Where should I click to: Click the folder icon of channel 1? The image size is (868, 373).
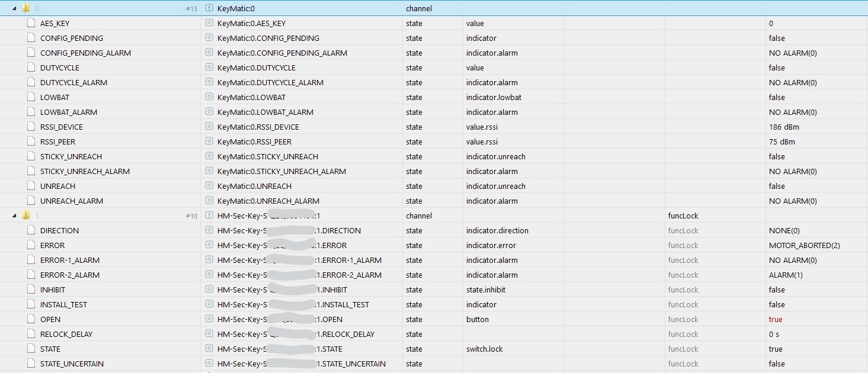(25, 216)
